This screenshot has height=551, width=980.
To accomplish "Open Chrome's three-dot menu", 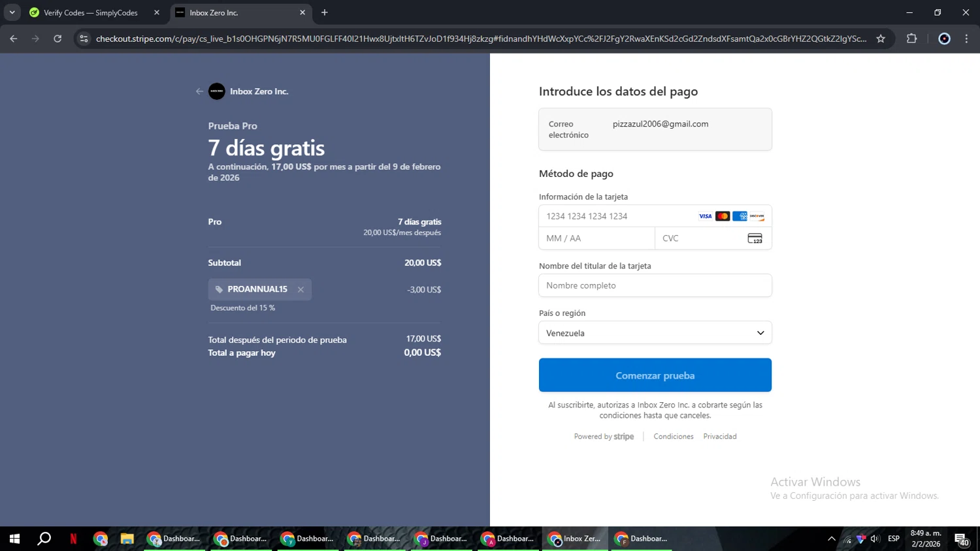I will [x=967, y=39].
